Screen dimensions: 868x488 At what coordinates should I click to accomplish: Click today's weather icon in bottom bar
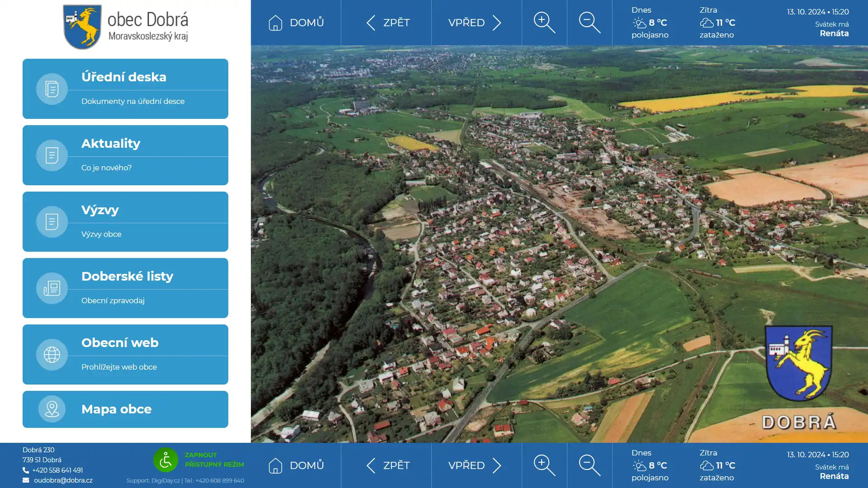coord(639,466)
